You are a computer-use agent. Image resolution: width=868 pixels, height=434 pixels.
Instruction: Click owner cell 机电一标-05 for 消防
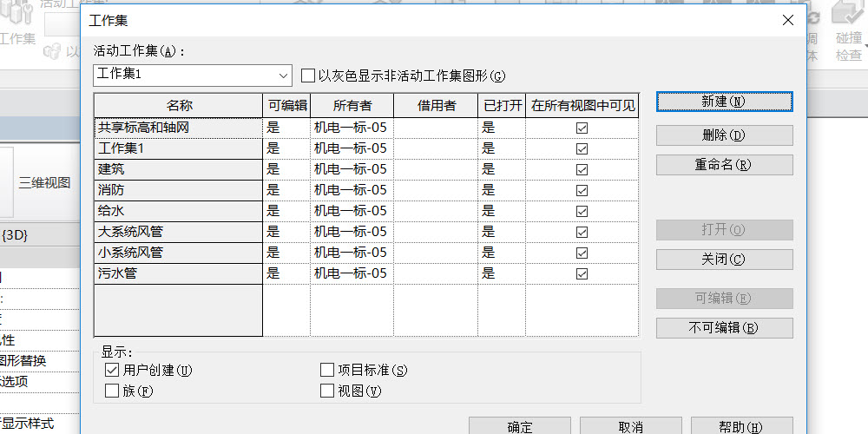(x=352, y=190)
